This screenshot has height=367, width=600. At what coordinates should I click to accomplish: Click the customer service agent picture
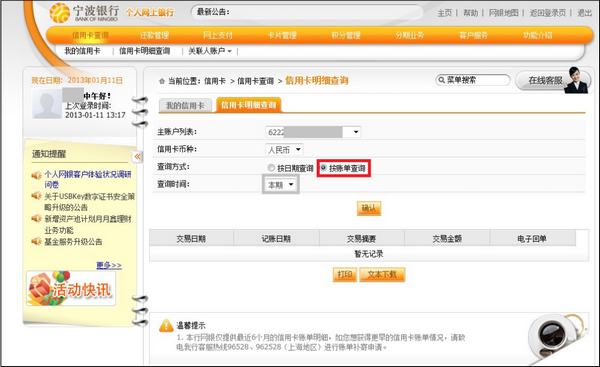coord(576,80)
